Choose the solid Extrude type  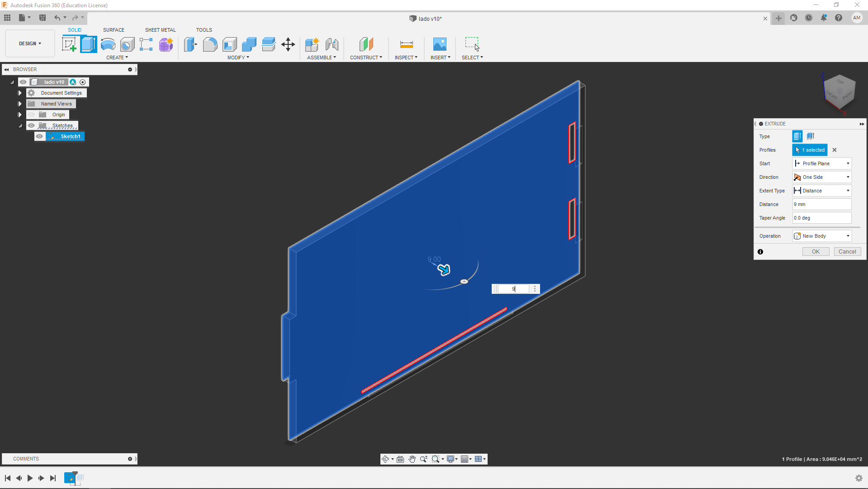click(x=797, y=136)
